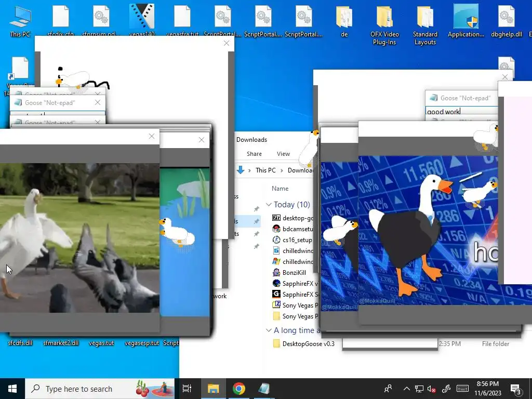The height and width of the screenshot is (399, 532).
Task: Click the goose and pigeons meme image
Action: pyautogui.click(x=79, y=238)
